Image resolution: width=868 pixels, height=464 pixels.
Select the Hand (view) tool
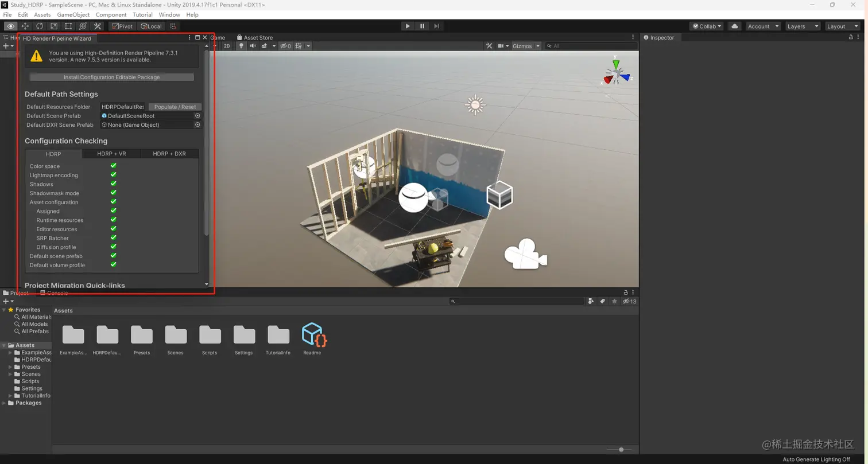point(11,26)
